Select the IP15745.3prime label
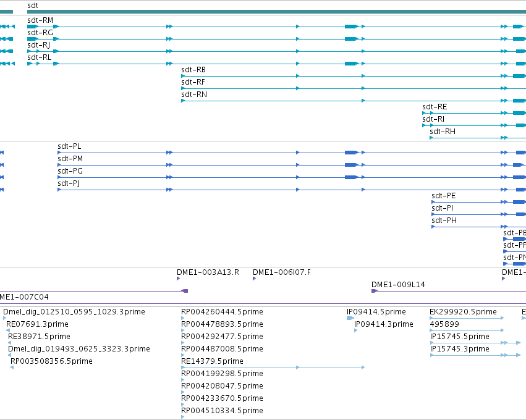526x420 pixels. click(460, 349)
